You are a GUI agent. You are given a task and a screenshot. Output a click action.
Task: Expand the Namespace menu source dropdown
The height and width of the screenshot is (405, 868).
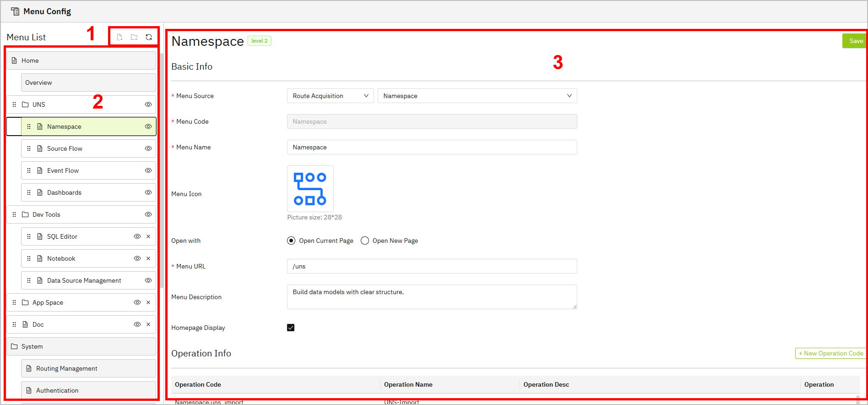click(x=477, y=96)
